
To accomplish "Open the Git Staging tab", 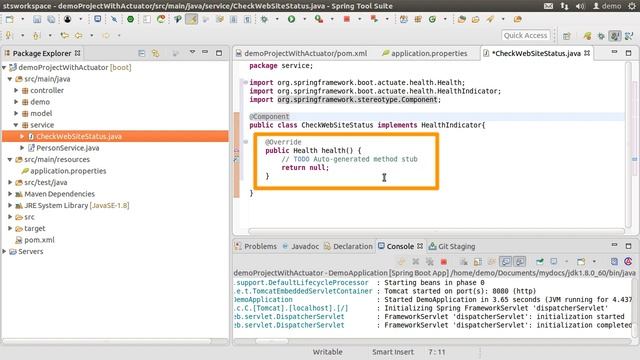I will 452,247.
